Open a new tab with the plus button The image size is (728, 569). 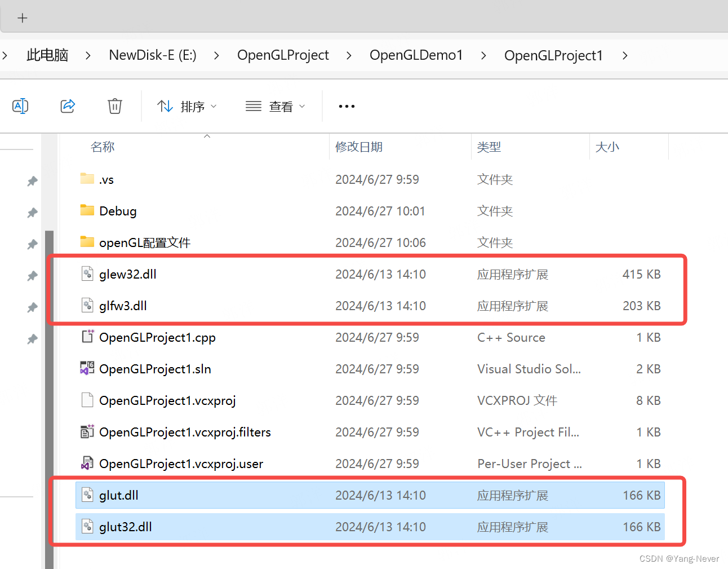(22, 18)
